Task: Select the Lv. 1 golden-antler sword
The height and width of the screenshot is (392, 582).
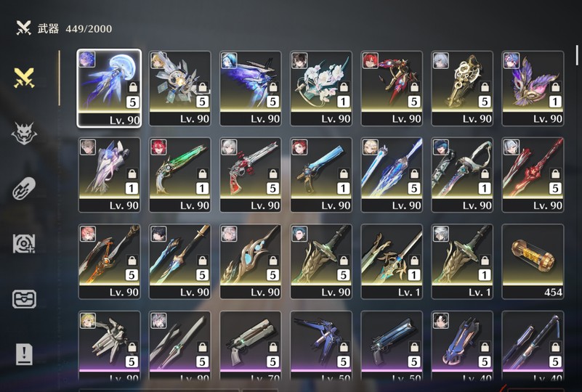Action: tap(392, 261)
